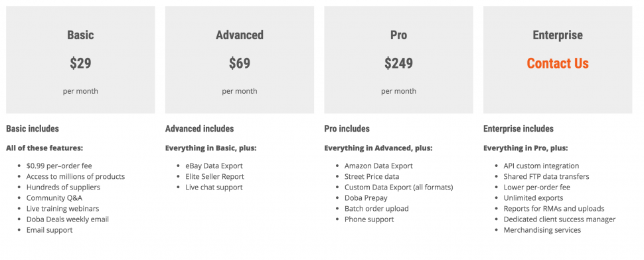The width and height of the screenshot is (644, 260).
Task: Click the $29 price text
Action: click(x=80, y=63)
